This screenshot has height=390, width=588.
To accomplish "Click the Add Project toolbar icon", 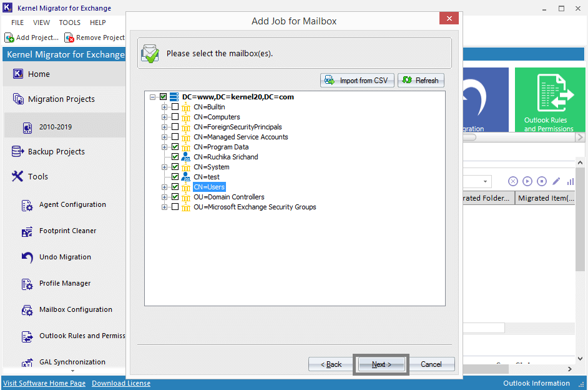I will (x=9, y=37).
